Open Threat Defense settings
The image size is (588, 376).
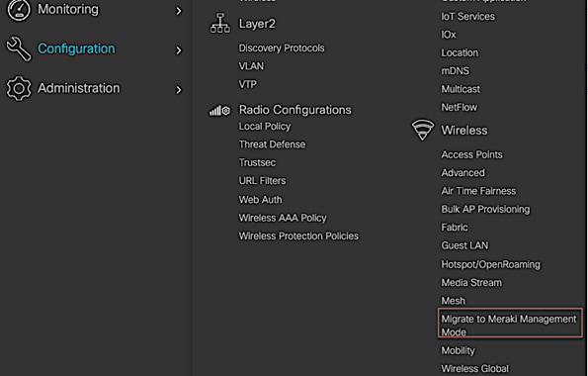click(x=272, y=144)
